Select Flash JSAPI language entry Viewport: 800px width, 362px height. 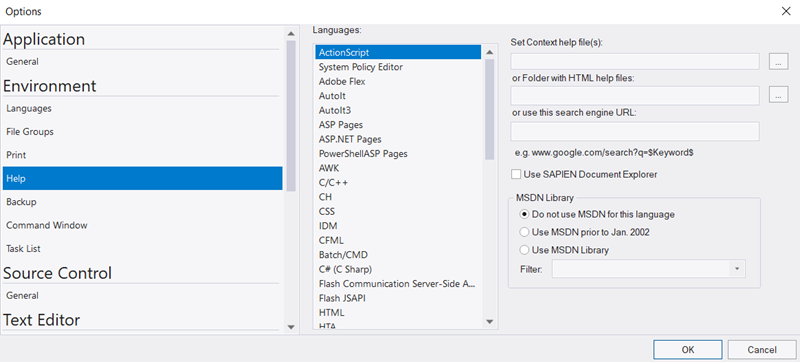click(398, 298)
